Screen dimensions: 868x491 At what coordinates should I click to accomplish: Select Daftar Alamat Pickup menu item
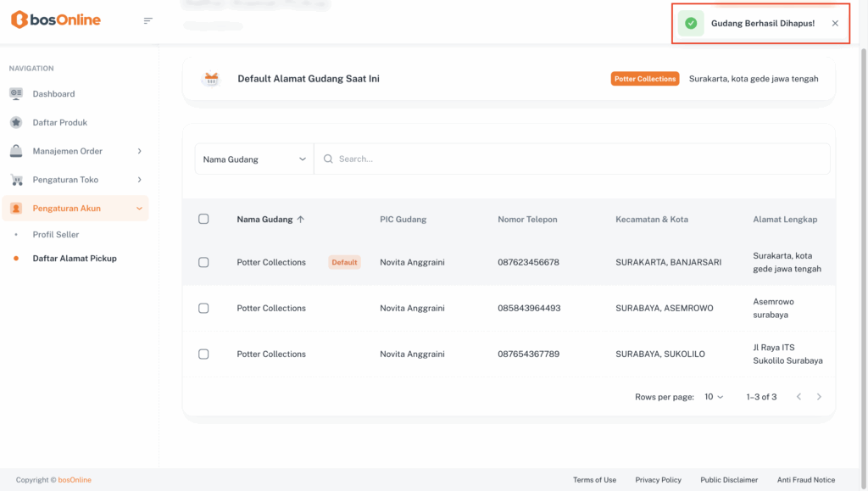pyautogui.click(x=75, y=258)
